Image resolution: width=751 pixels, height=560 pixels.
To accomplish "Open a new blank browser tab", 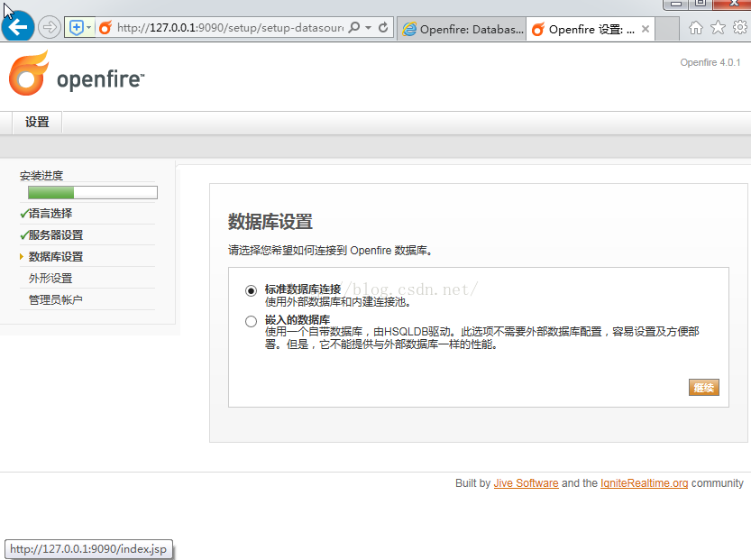I will (x=668, y=29).
